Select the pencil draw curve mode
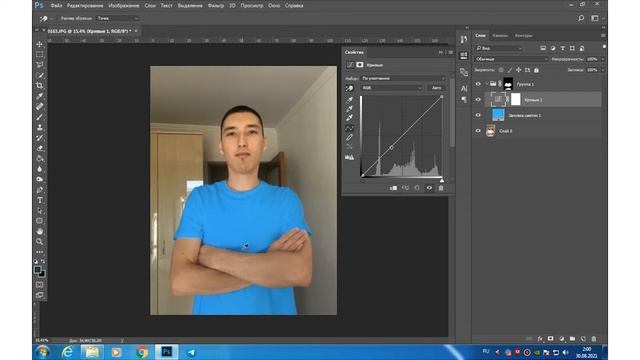 tap(349, 138)
